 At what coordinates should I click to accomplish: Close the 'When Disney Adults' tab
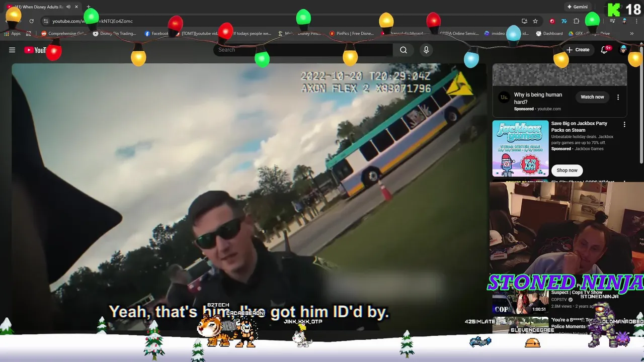coord(76,7)
